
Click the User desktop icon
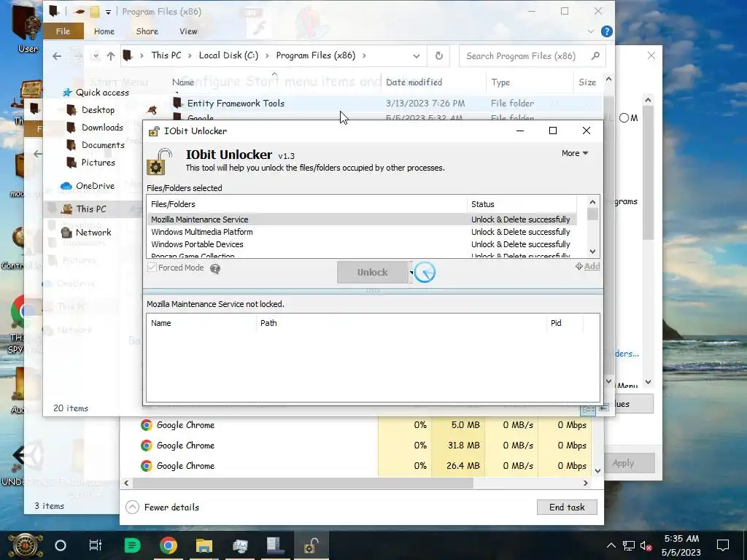(27, 28)
